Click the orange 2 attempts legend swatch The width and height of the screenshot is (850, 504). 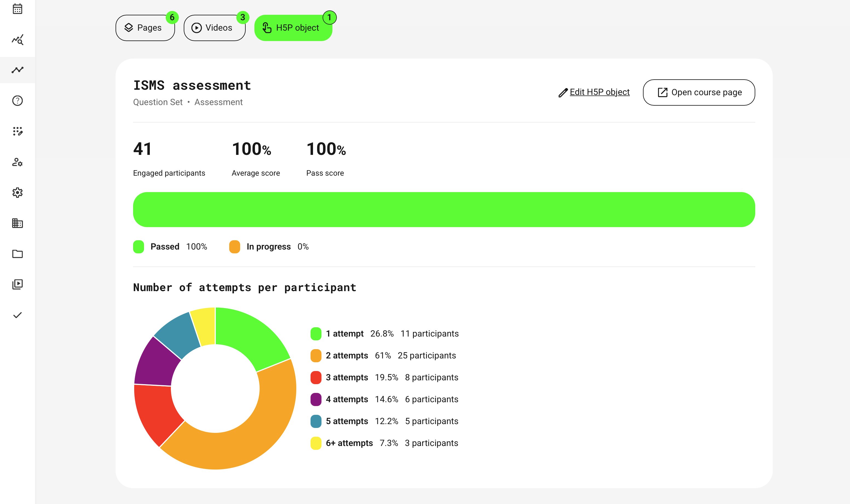pos(316,356)
